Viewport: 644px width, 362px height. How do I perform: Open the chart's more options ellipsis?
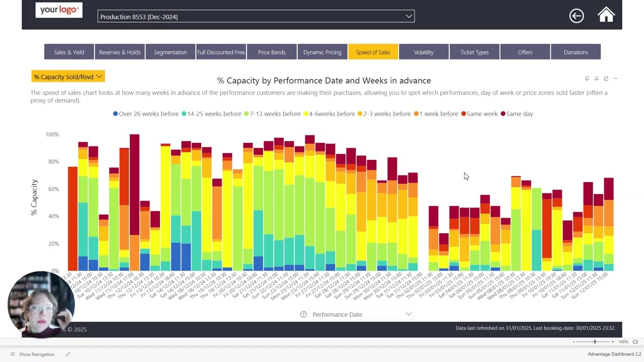615,78
